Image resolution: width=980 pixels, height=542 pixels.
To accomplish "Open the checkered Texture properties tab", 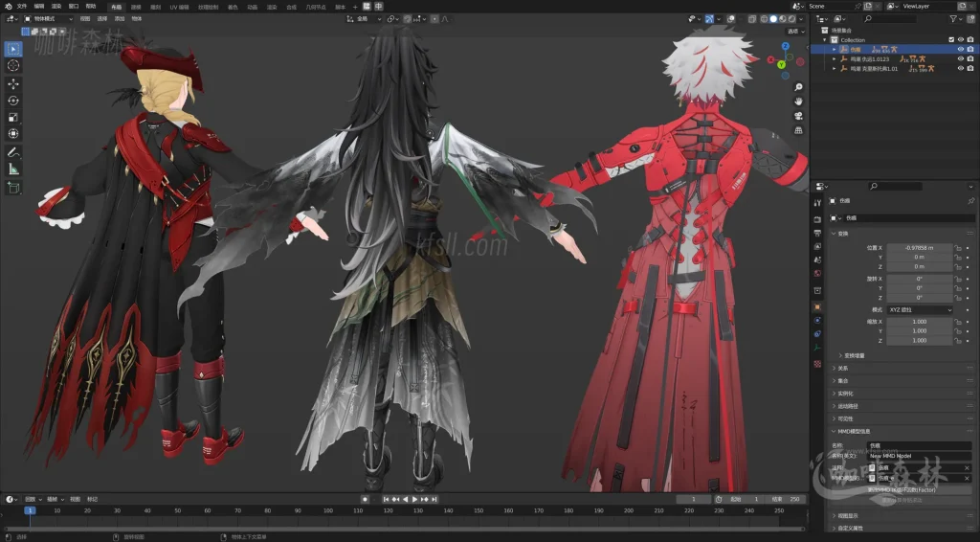I will 817,363.
